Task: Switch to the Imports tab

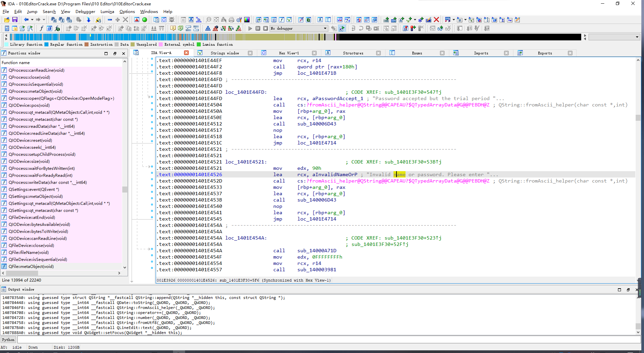Action: [x=481, y=53]
